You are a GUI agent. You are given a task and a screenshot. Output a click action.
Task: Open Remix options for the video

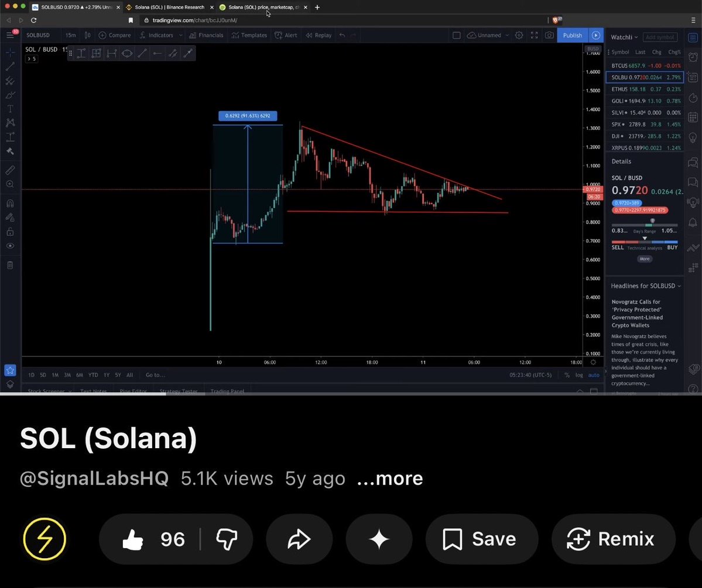[613, 539]
